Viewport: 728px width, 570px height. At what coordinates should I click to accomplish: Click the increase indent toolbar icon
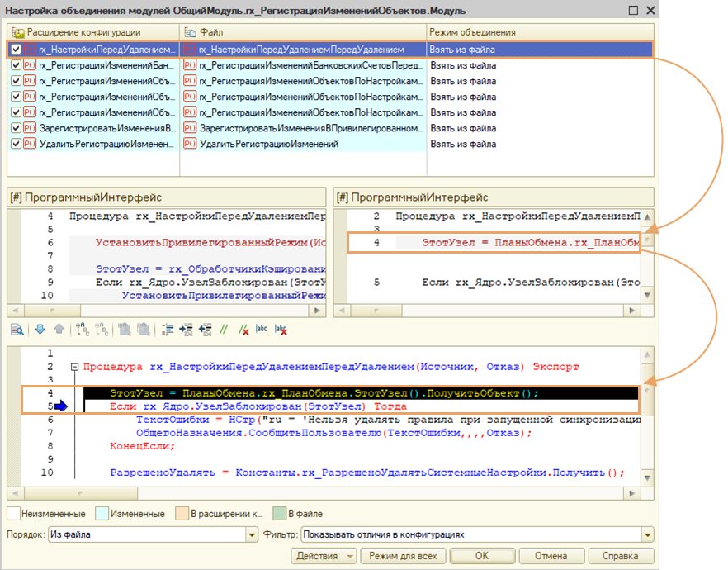tap(187, 329)
